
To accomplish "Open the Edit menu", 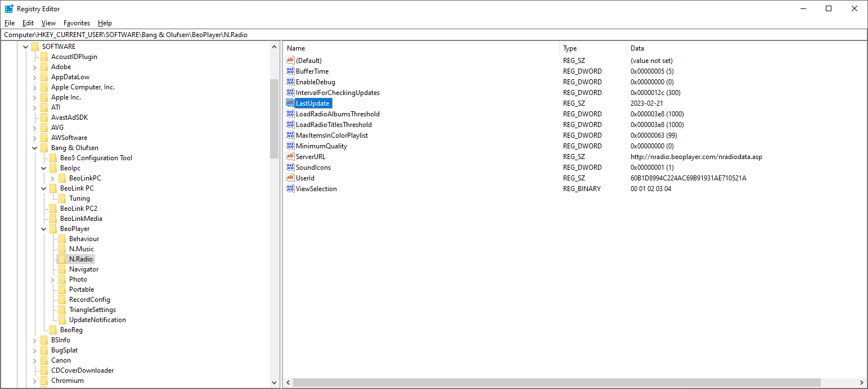I will click(28, 23).
